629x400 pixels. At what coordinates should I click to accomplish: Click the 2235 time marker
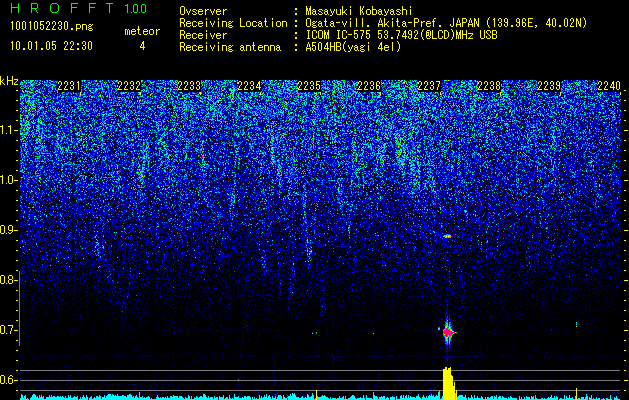click(x=309, y=86)
